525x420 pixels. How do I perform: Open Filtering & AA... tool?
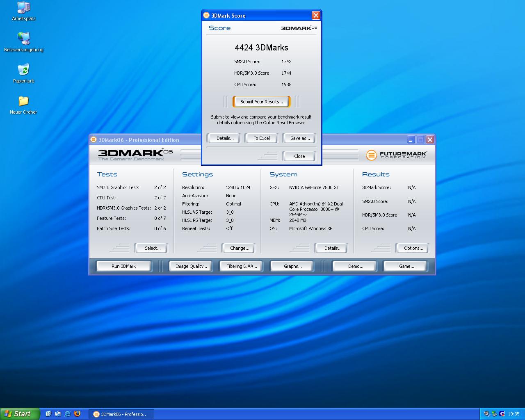[x=242, y=266]
